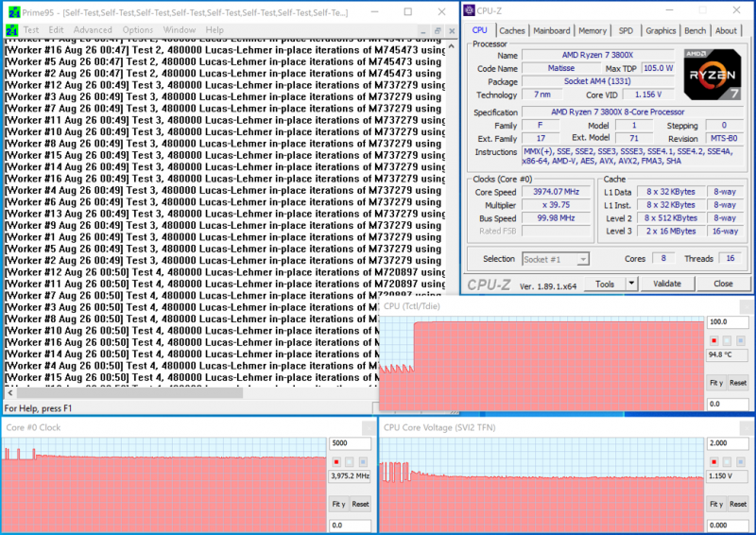Click Reset in the Core #0 Clock graph
756x535 pixels.
pos(360,504)
